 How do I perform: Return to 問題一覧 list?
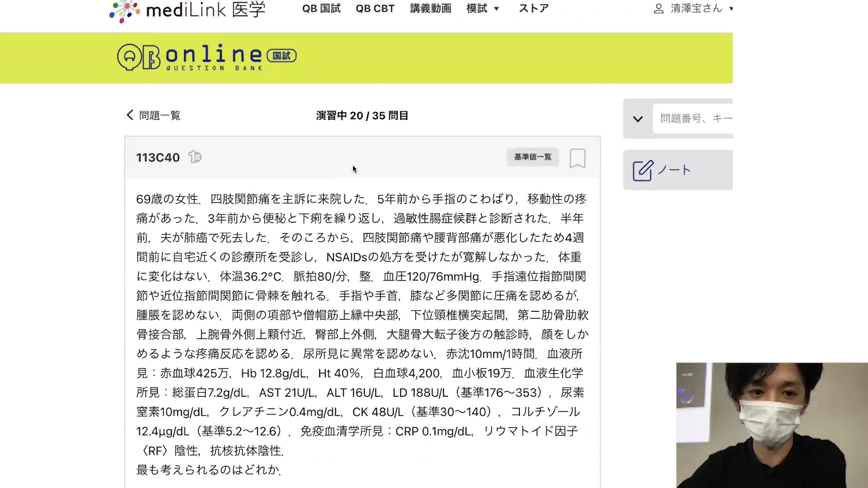click(x=160, y=116)
